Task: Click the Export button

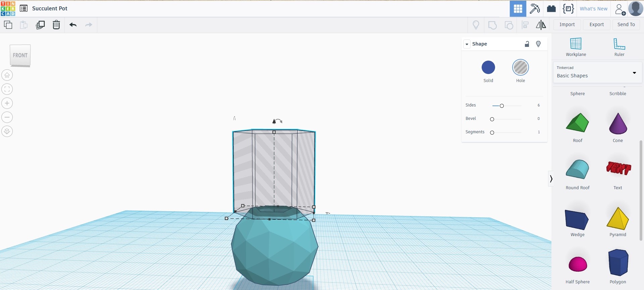Action: (597, 24)
